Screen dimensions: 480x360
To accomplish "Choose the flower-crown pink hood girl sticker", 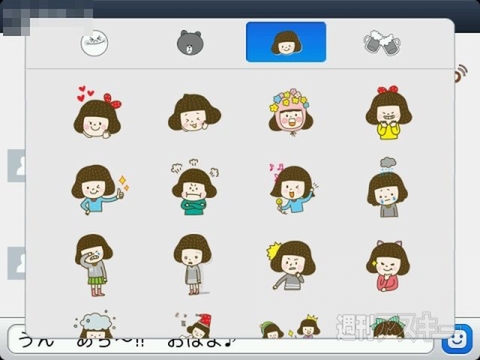I will 291,112.
